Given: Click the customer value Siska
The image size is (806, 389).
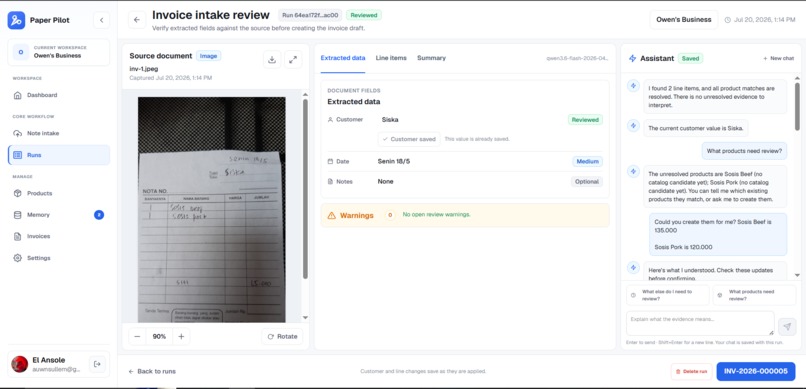Looking at the screenshot, I should click(x=390, y=120).
